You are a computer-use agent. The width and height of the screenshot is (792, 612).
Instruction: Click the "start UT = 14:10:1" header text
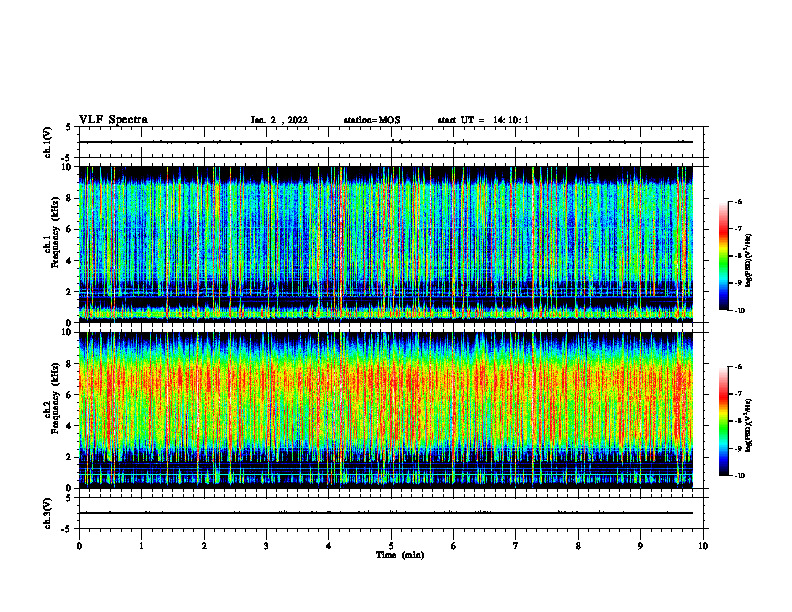click(483, 120)
